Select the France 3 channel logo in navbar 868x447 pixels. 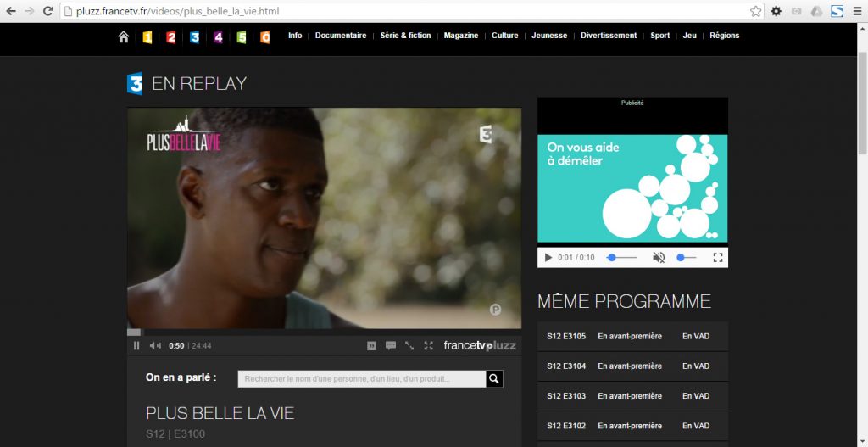click(x=195, y=37)
